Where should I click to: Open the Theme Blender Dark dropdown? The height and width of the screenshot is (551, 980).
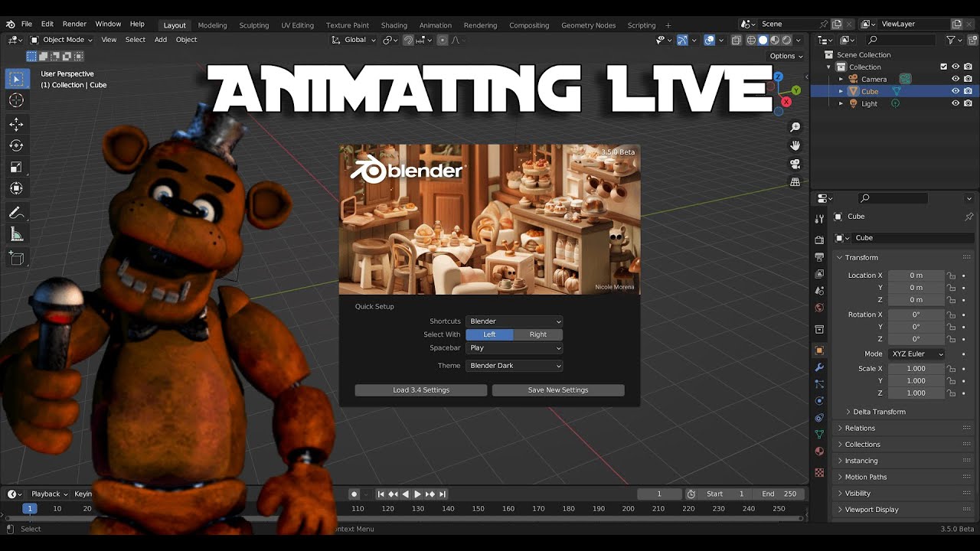514,366
